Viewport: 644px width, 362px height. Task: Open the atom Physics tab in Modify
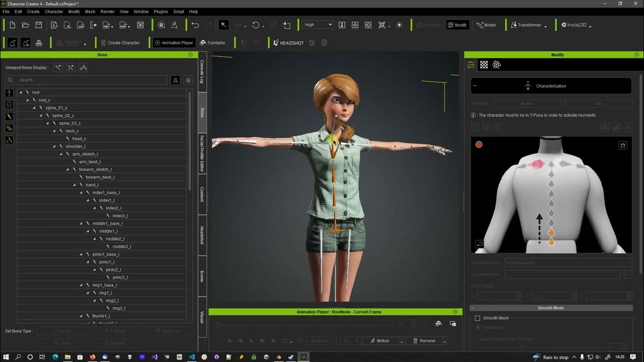tap(497, 64)
